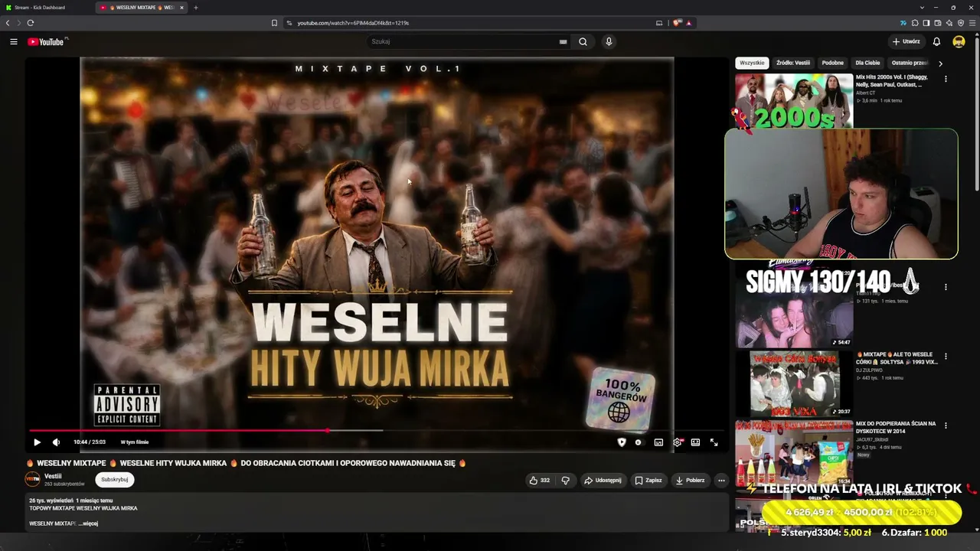The height and width of the screenshot is (551, 980).
Task: Open the YouTube guide hamburger menu
Action: [14, 41]
